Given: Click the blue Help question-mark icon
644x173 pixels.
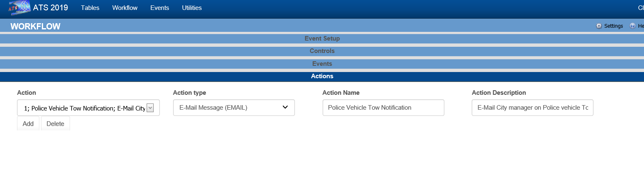Looking at the screenshot, I should pyautogui.click(x=632, y=26).
